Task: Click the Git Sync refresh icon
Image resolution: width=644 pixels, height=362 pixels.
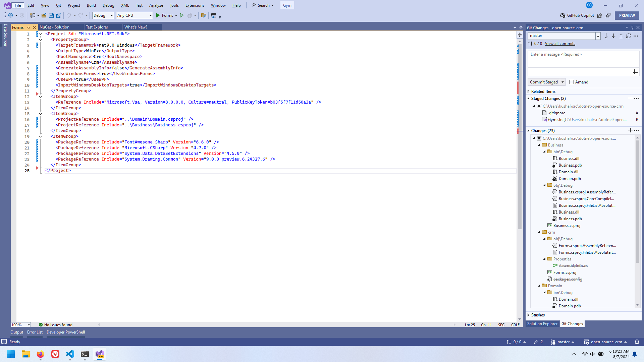Action: click(628, 36)
